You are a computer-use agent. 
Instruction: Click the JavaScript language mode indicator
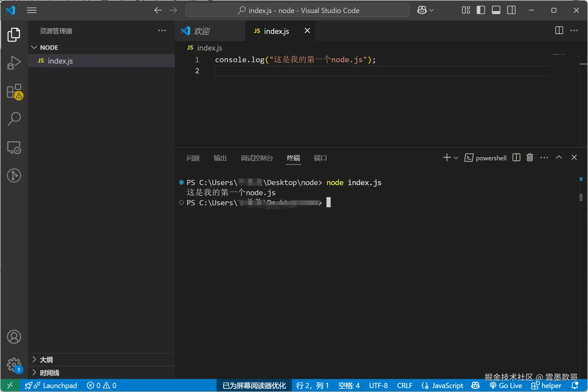(x=447, y=386)
